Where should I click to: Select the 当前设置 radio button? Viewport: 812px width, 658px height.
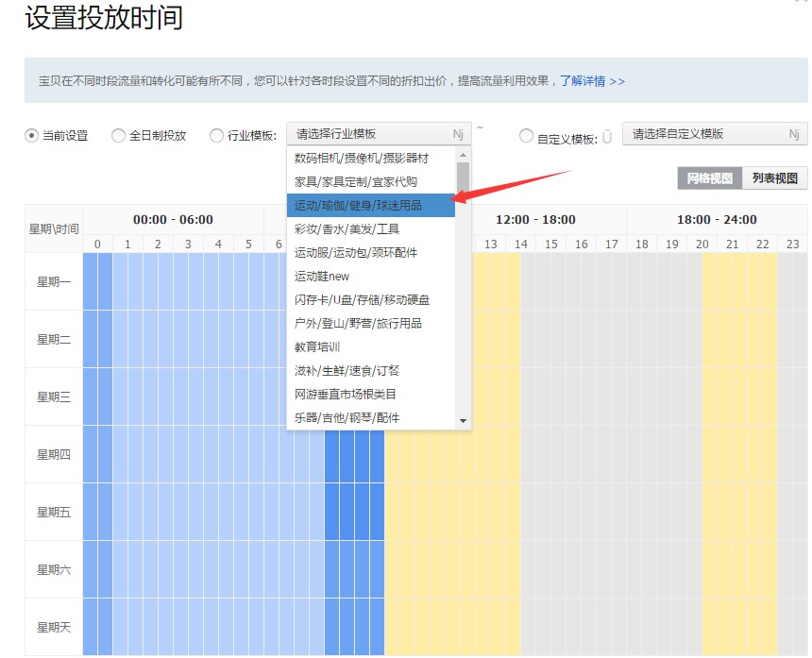[29, 134]
